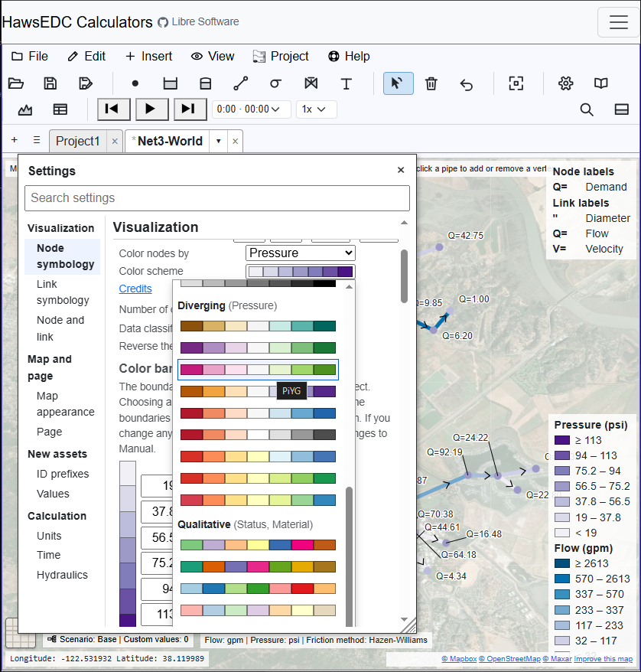Focus the Search settings field
The height and width of the screenshot is (672, 641).
[217, 198]
